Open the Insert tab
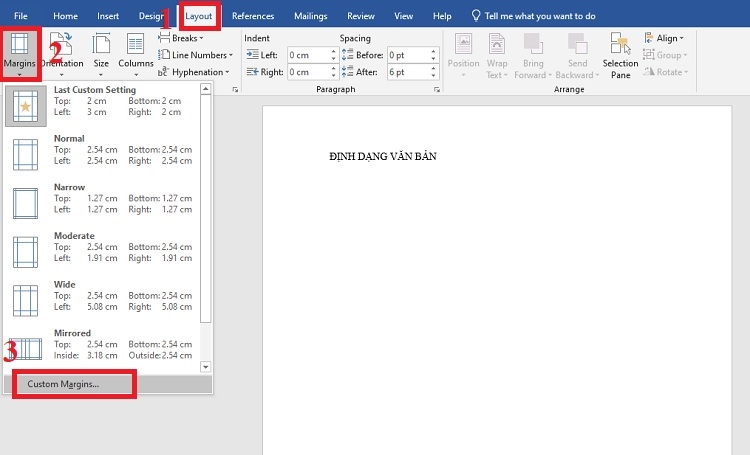Viewport: 750px width, 455px height. tap(108, 17)
